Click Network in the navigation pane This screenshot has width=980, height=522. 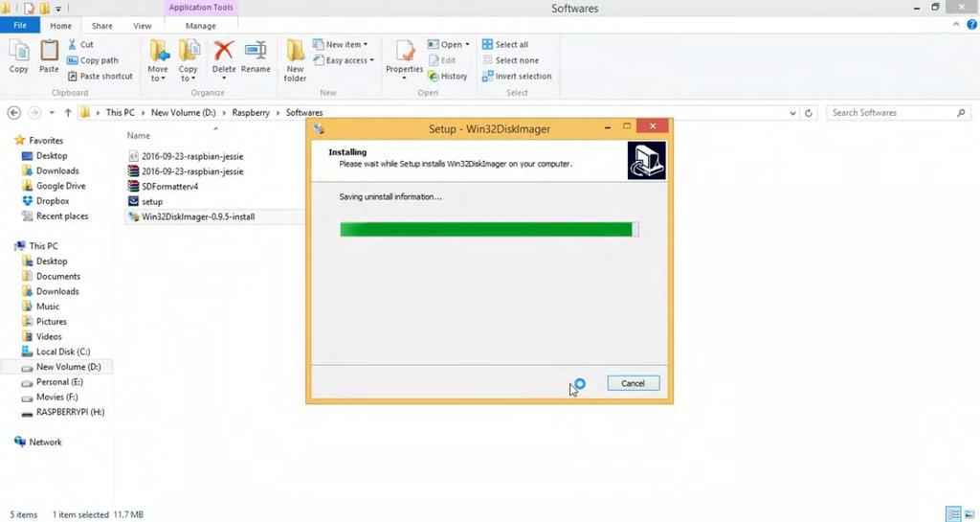pos(38,442)
